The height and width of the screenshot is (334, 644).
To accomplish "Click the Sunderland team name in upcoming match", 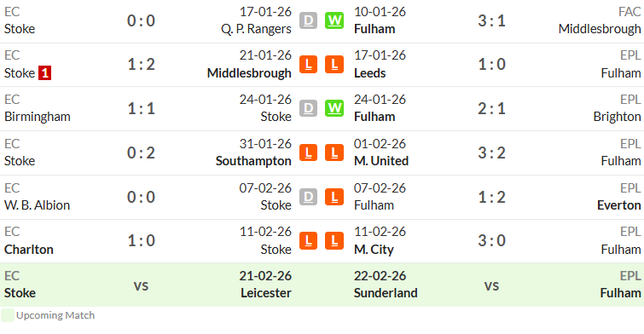I will (386, 293).
